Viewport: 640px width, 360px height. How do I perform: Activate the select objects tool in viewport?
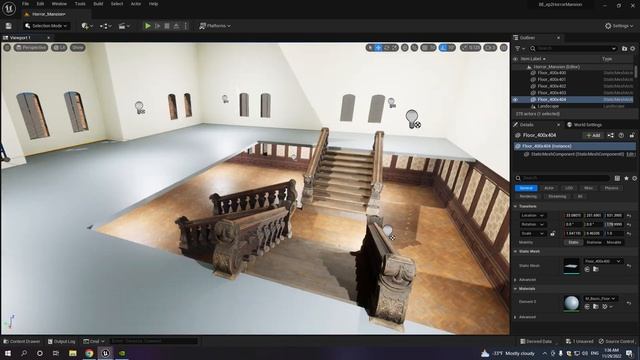click(x=370, y=48)
